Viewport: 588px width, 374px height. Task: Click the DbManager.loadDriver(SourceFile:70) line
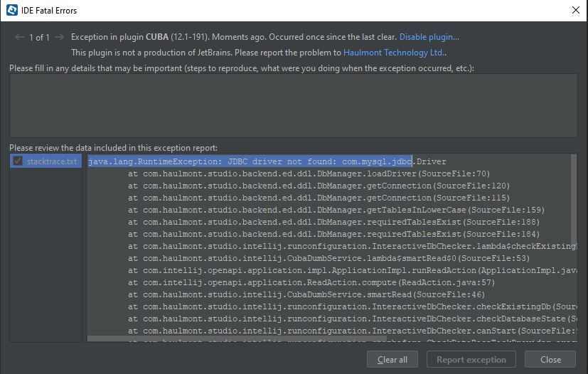[x=309, y=173]
